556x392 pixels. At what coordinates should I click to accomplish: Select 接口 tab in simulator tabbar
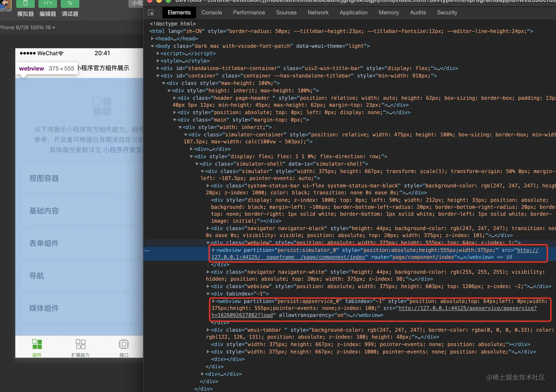[124, 348]
